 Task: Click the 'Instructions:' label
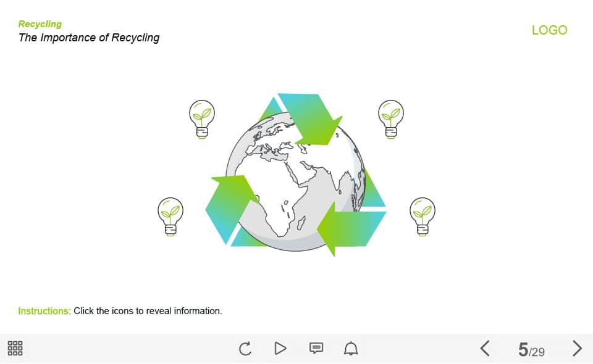(44, 311)
